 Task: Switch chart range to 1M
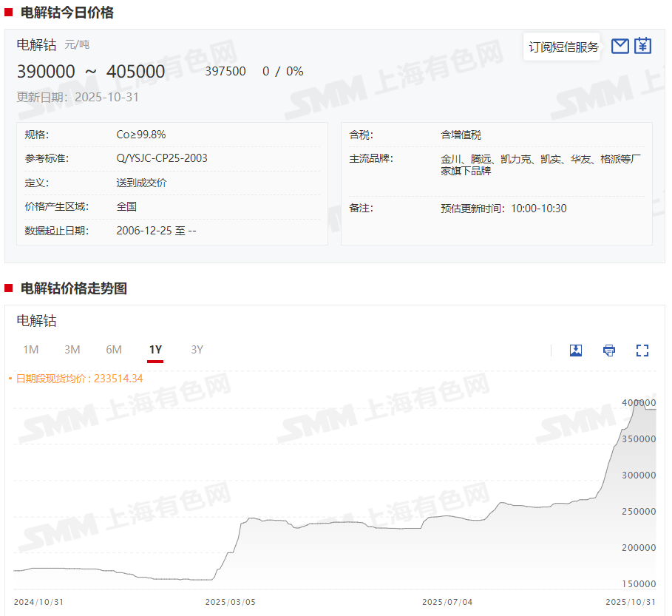tap(30, 350)
